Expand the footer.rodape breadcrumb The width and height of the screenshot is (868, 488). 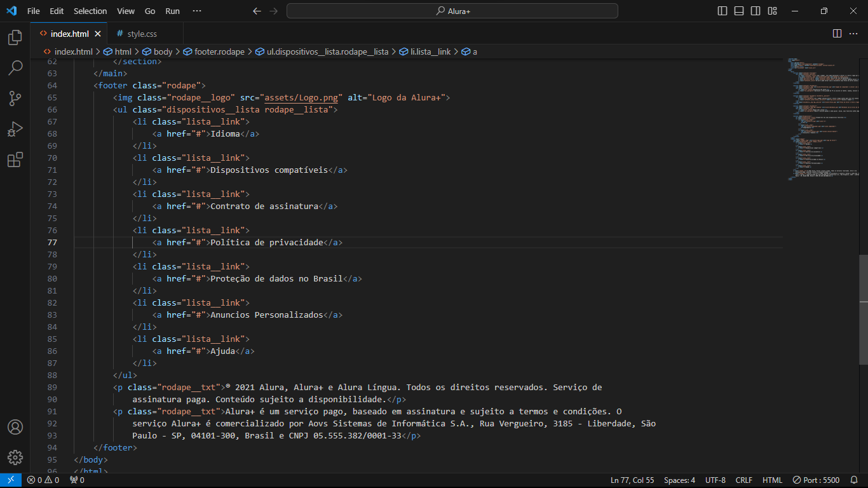[x=214, y=51]
